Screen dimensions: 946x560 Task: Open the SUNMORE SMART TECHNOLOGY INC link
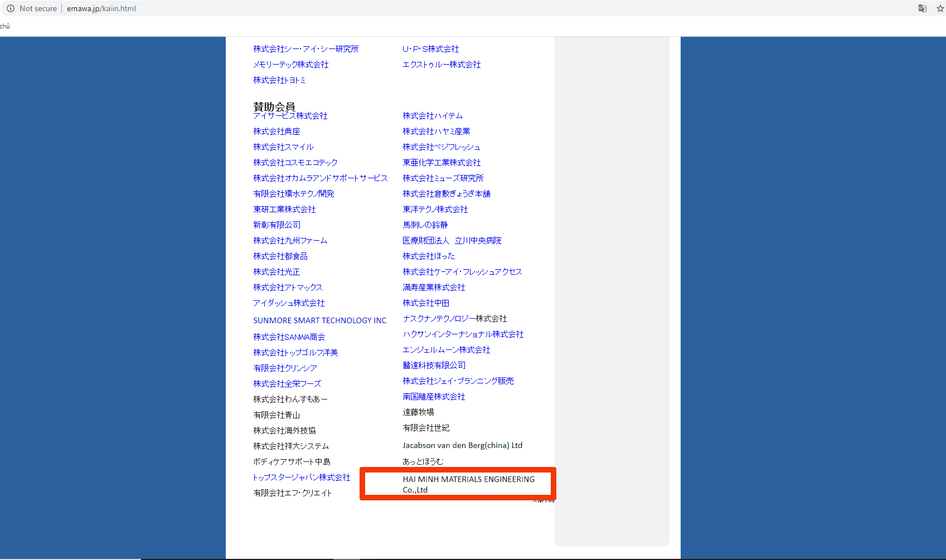(319, 320)
